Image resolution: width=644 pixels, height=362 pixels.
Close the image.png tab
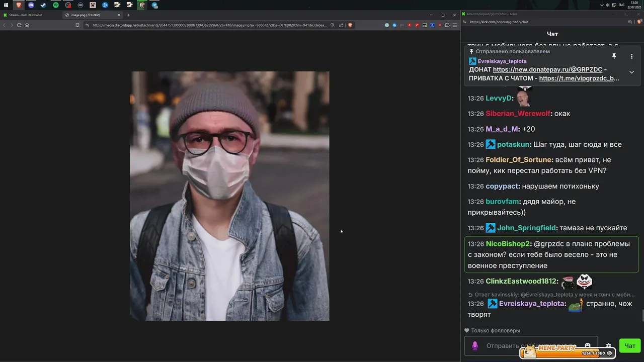click(119, 15)
